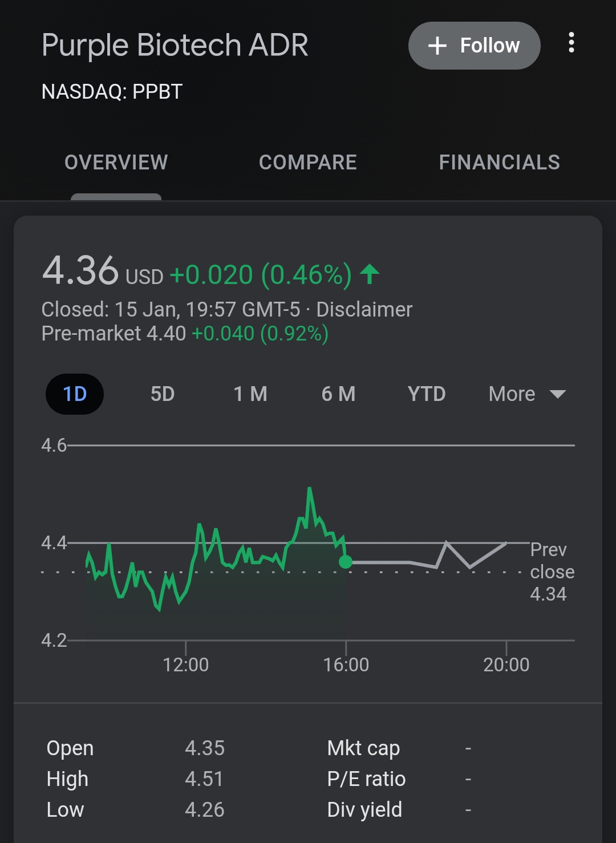Click the P/E ratio label

coord(366,779)
